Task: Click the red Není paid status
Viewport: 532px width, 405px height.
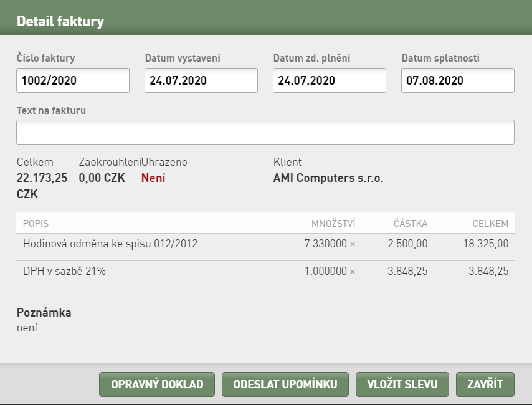Action: pos(153,178)
